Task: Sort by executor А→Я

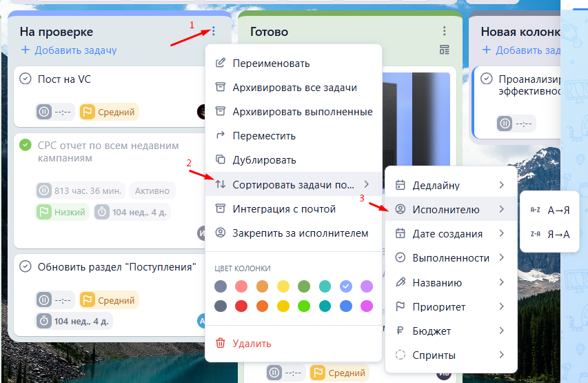Action: tap(549, 210)
